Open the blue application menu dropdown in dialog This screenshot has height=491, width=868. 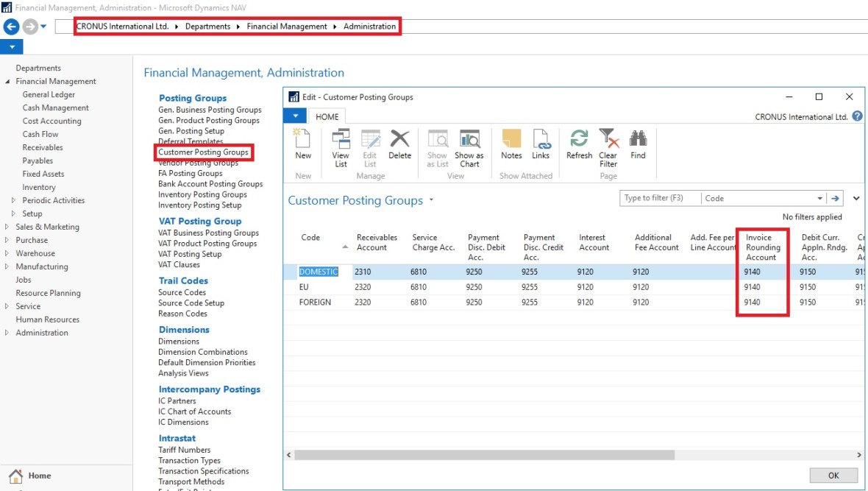295,116
